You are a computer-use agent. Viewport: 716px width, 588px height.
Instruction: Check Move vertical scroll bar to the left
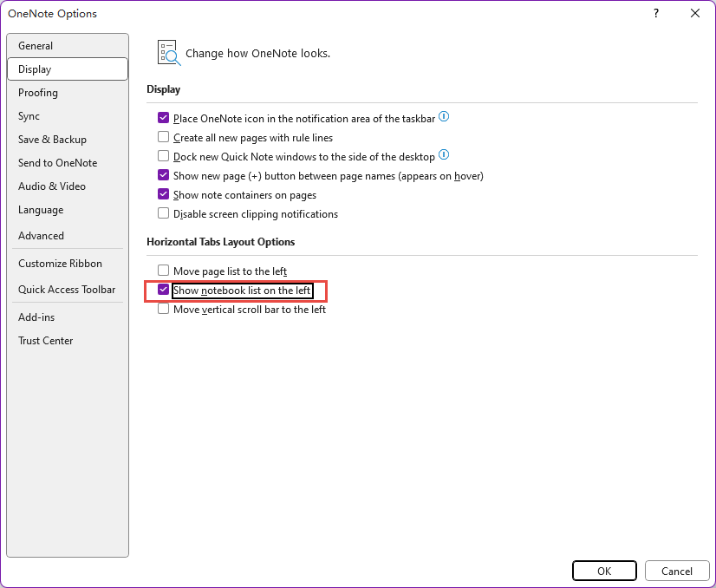164,309
